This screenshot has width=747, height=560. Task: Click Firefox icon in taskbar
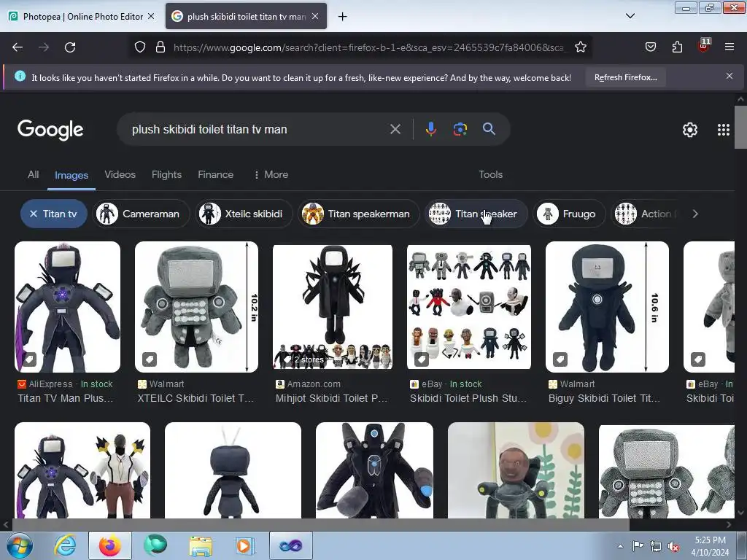(x=109, y=545)
